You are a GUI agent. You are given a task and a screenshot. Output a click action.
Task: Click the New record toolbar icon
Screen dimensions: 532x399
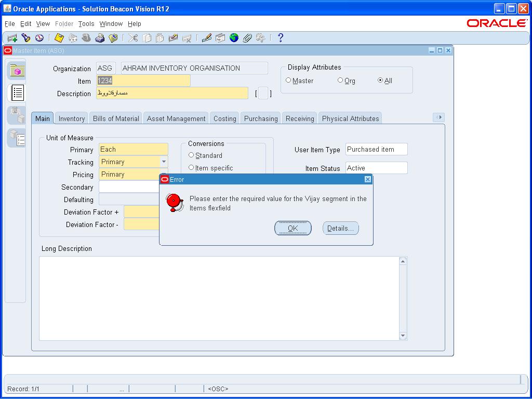point(12,38)
